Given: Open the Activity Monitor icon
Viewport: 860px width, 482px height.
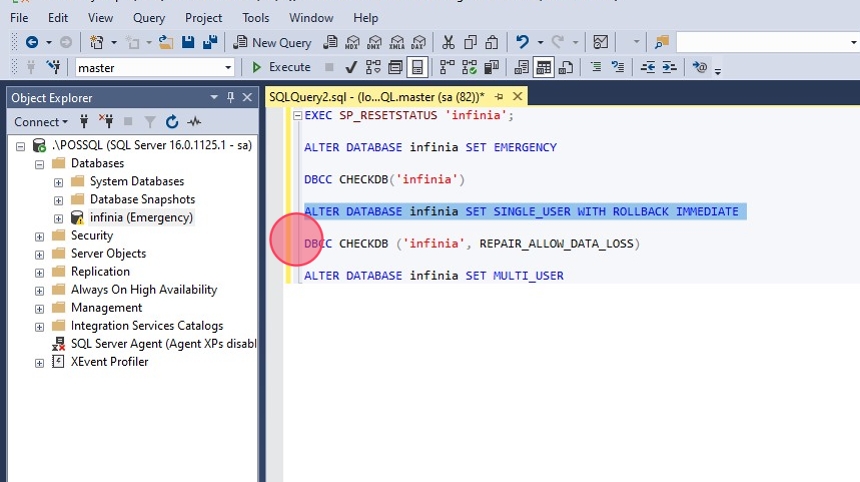Looking at the screenshot, I should (x=601, y=42).
